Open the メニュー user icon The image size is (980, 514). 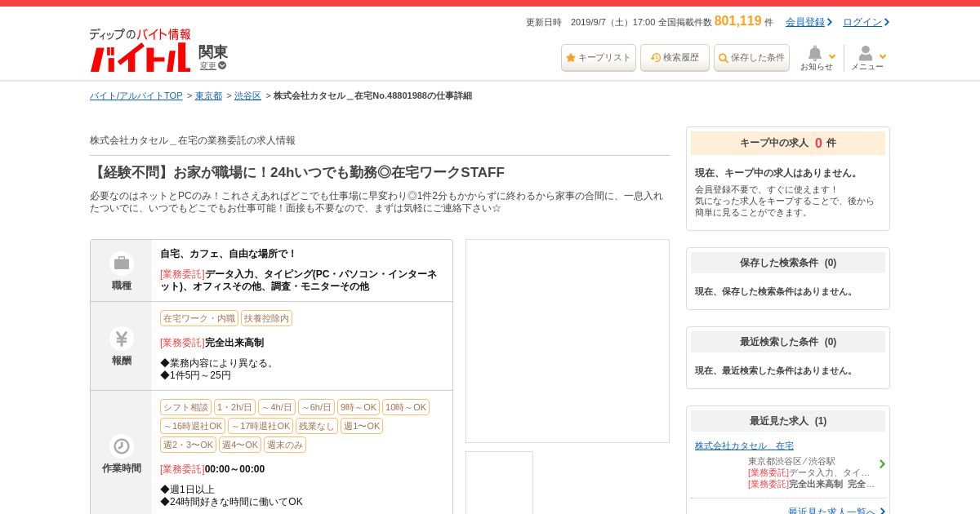tap(867, 57)
